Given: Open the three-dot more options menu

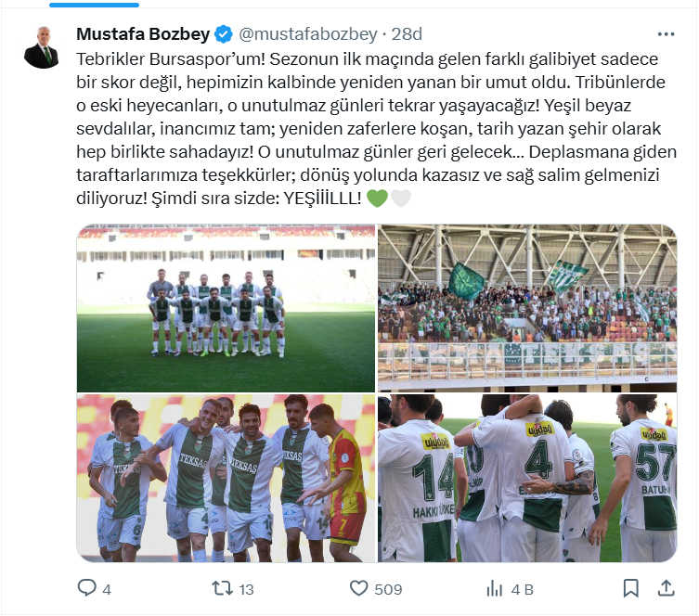Looking at the screenshot, I should pyautogui.click(x=666, y=34).
